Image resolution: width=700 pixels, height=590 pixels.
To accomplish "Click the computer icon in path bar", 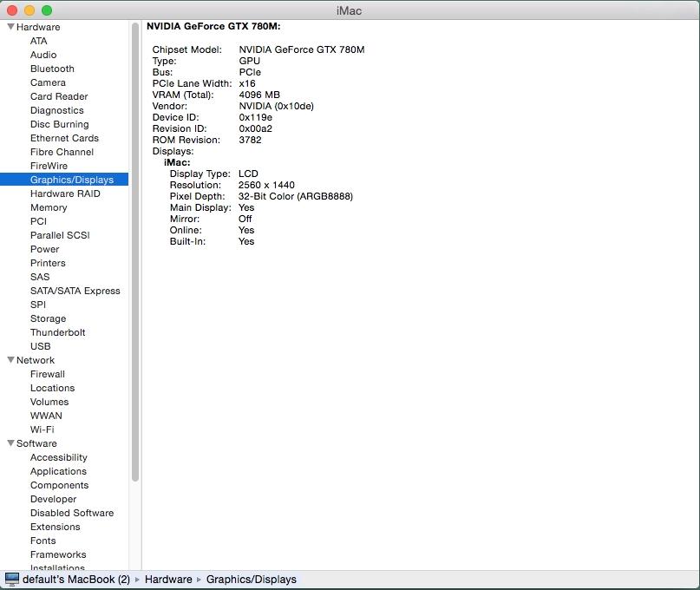I will (x=12, y=580).
